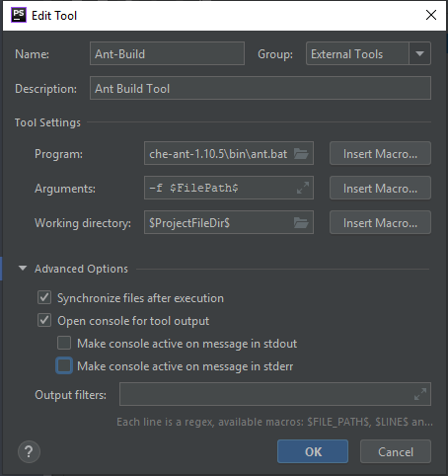Expand the Output filters field icon
The image size is (448, 476).
(420, 394)
